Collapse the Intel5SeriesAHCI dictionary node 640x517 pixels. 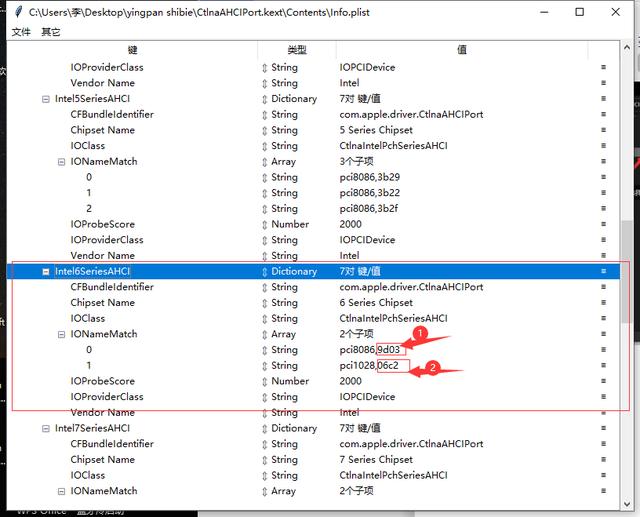coord(46,99)
